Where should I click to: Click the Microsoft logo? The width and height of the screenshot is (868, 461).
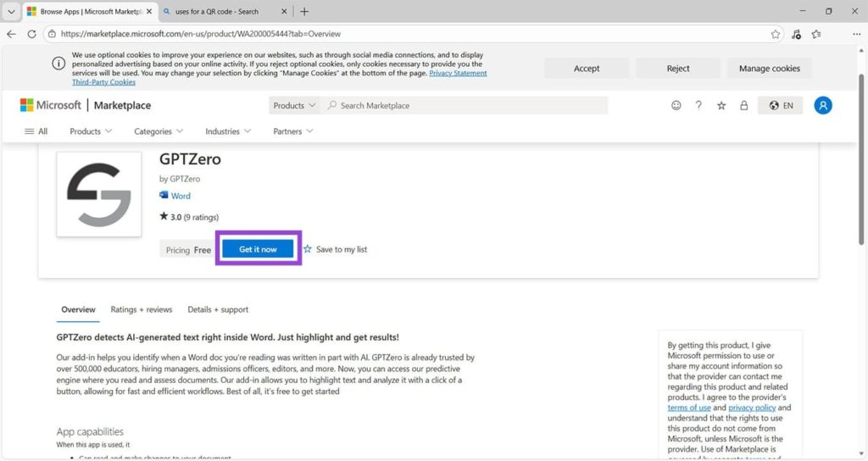pyautogui.click(x=50, y=105)
